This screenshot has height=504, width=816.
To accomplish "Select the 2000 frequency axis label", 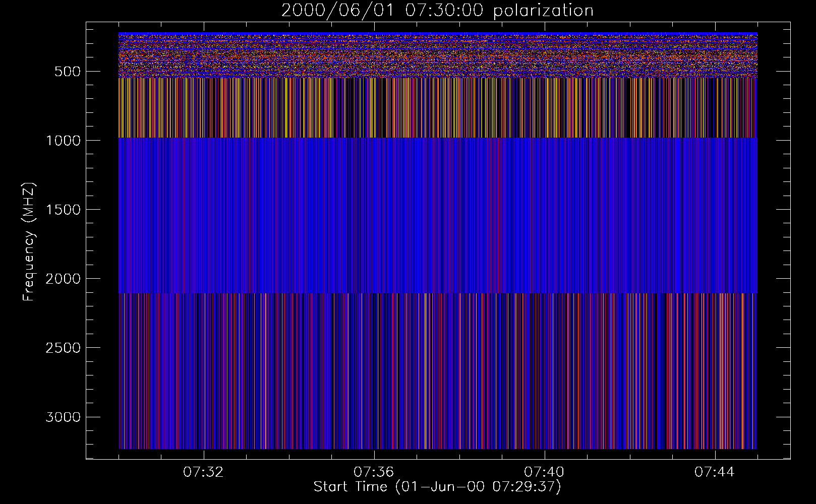I will 63,279.
